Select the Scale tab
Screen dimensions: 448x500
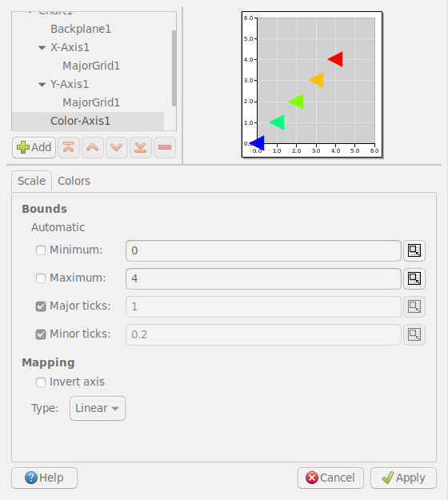click(31, 181)
